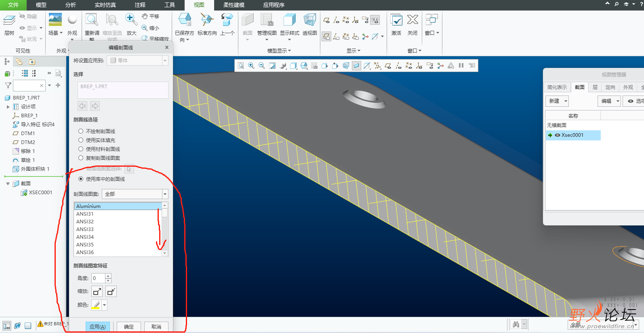Select Zoom Out (缩小) in ribbon

click(150, 28)
